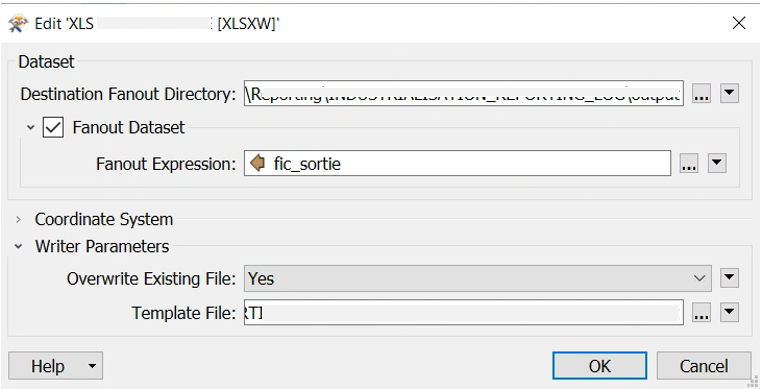
Task: Open Destination Fanout Directory options arrow menu
Action: (x=729, y=93)
